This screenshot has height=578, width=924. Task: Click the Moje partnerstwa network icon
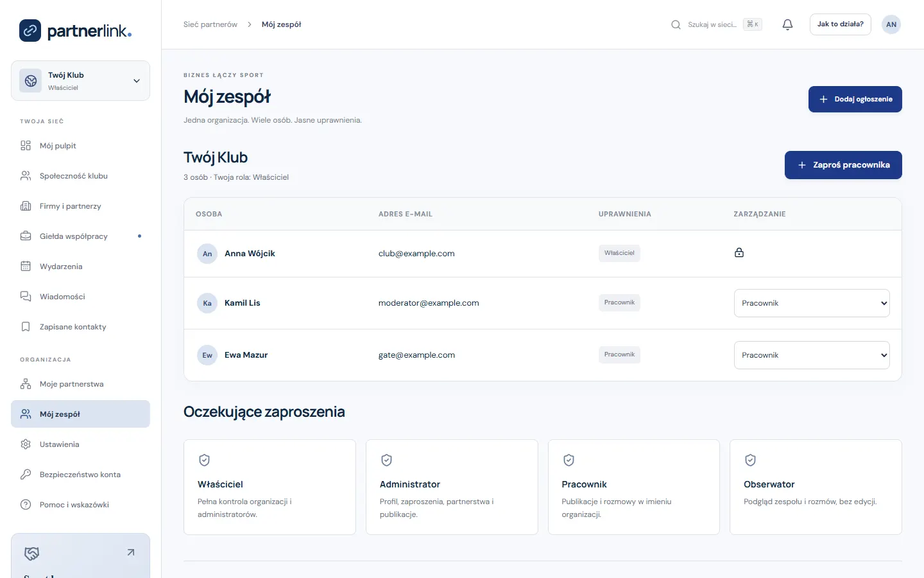point(26,384)
